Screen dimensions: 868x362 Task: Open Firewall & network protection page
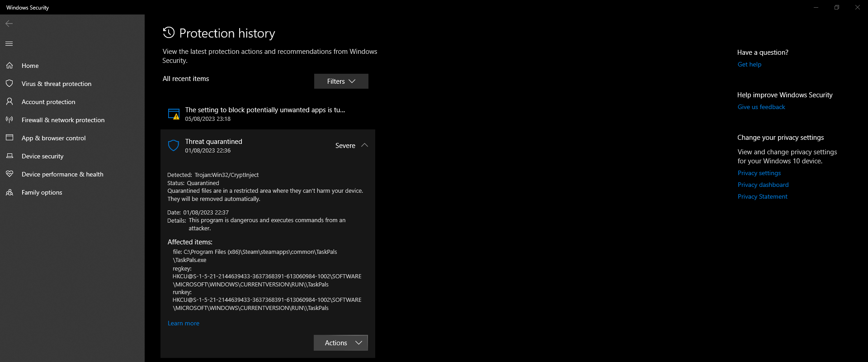tap(72, 120)
